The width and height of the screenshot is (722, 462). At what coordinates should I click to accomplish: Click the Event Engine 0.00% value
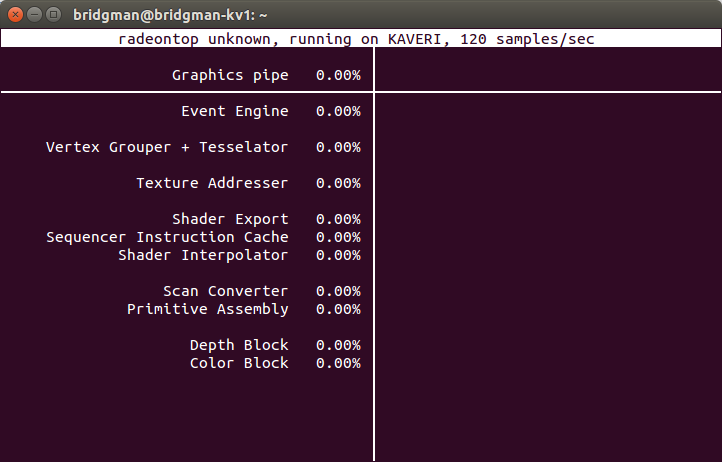point(338,111)
